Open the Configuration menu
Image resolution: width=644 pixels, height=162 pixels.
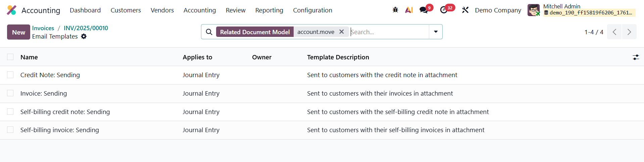coord(312,10)
